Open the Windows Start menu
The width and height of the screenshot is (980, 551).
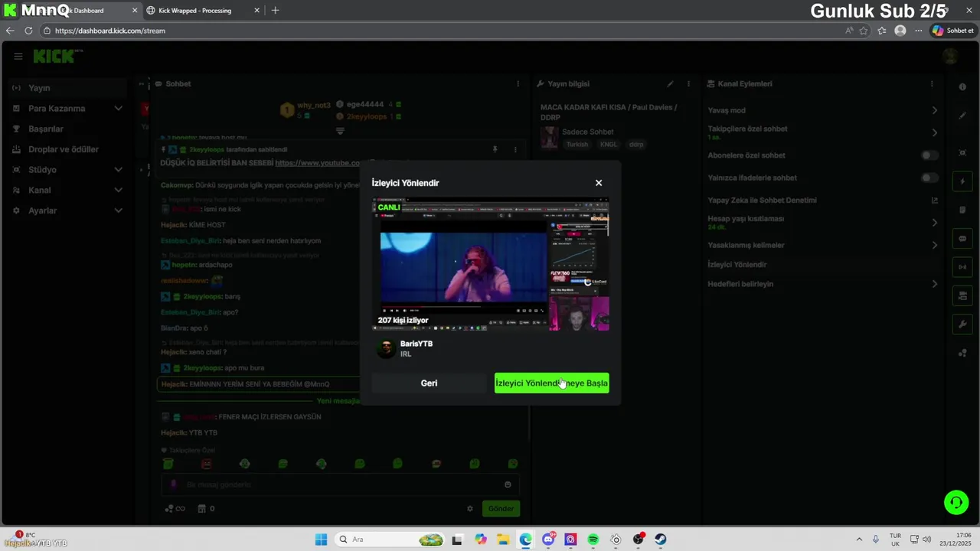321,540
